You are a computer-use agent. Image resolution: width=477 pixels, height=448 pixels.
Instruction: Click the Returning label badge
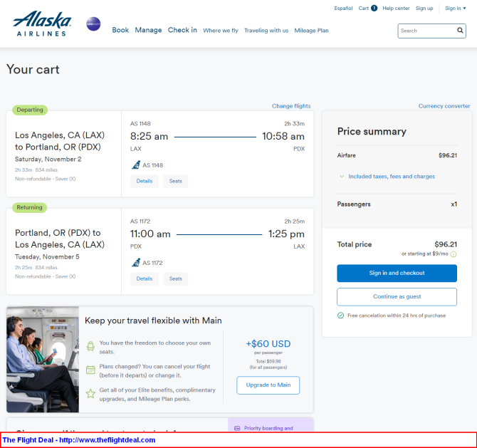tap(29, 207)
